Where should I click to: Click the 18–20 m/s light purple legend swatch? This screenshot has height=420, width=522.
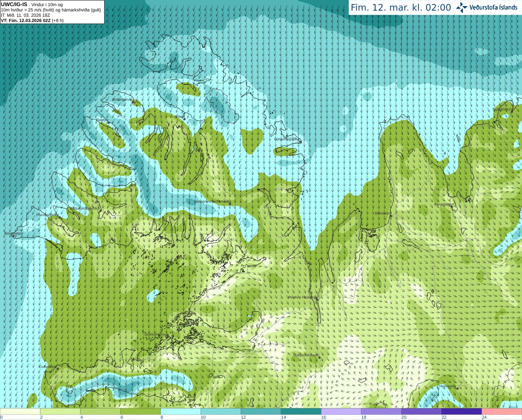pyautogui.click(x=381, y=411)
